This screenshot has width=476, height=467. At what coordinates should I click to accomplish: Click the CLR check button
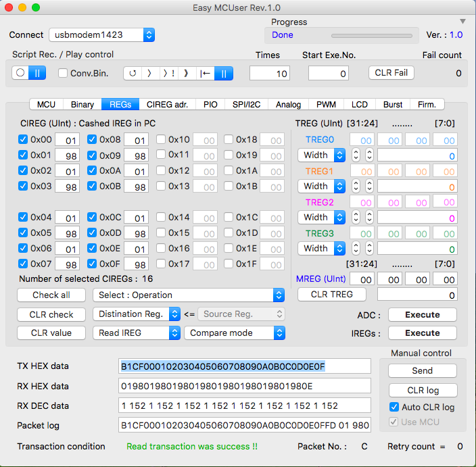tap(51, 314)
